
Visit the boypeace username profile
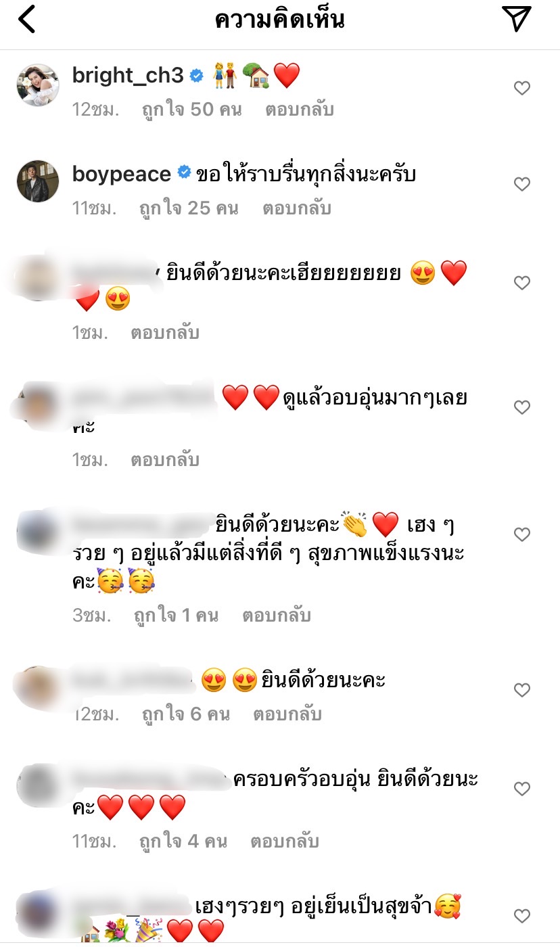[x=122, y=175]
